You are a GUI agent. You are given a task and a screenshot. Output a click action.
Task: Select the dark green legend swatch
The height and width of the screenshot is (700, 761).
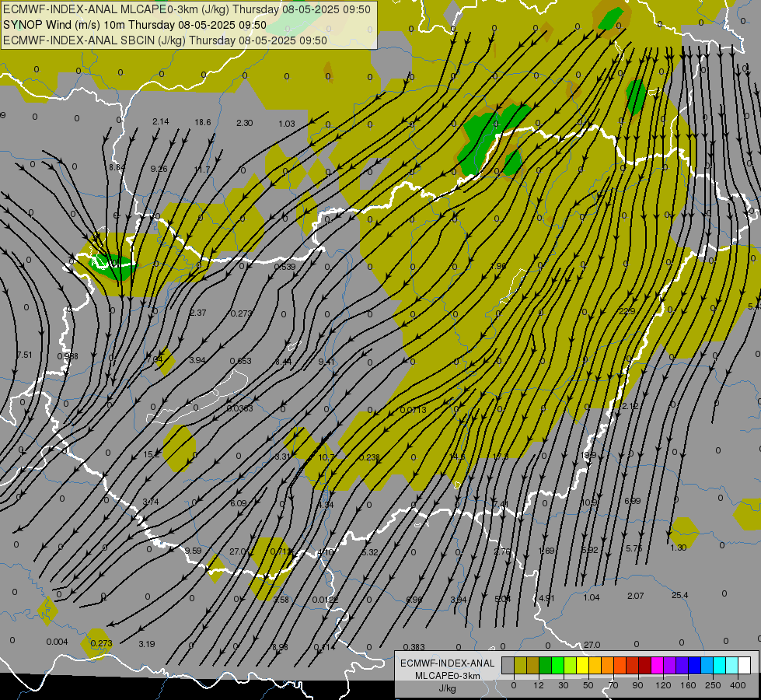coord(545,666)
